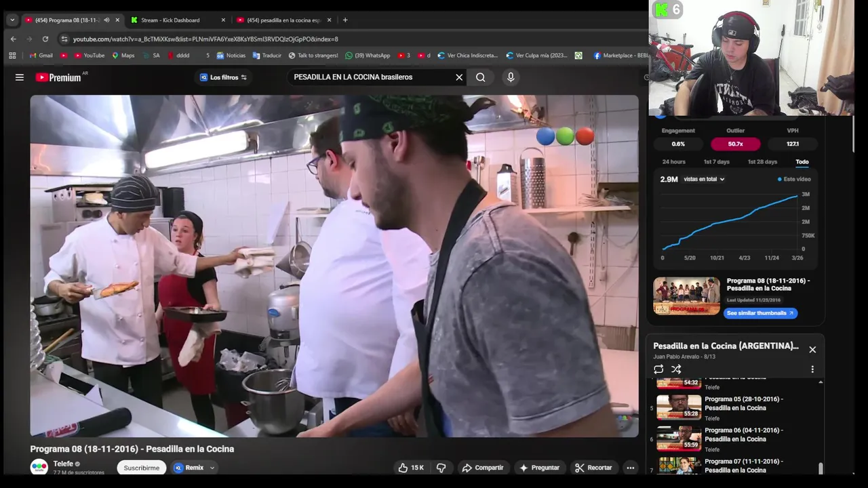Reload the page
The image size is (868, 488).
pos(45,39)
